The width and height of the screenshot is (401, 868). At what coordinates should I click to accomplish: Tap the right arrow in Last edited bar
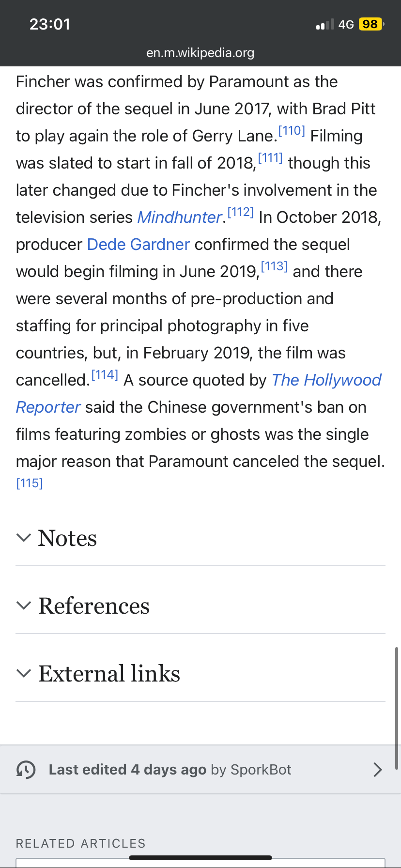[x=378, y=769]
